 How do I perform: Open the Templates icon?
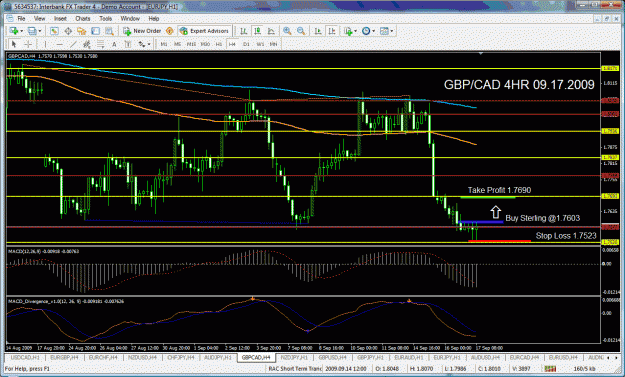tap(384, 31)
